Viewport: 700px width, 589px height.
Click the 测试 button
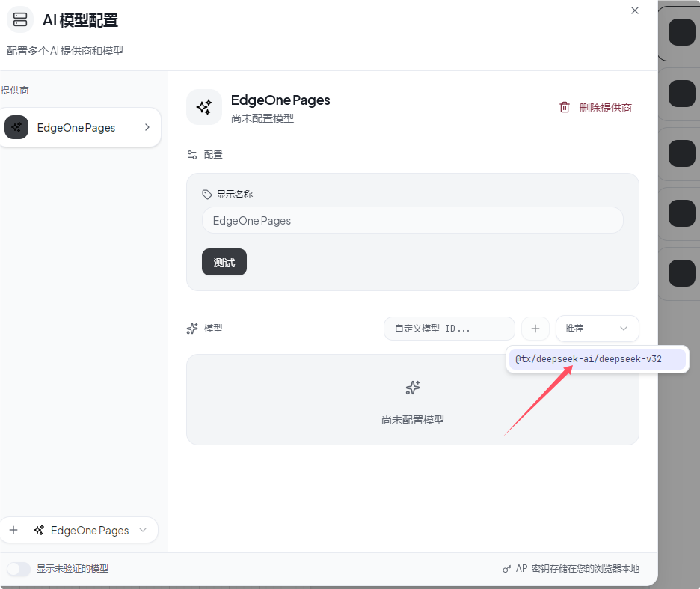pyautogui.click(x=224, y=263)
